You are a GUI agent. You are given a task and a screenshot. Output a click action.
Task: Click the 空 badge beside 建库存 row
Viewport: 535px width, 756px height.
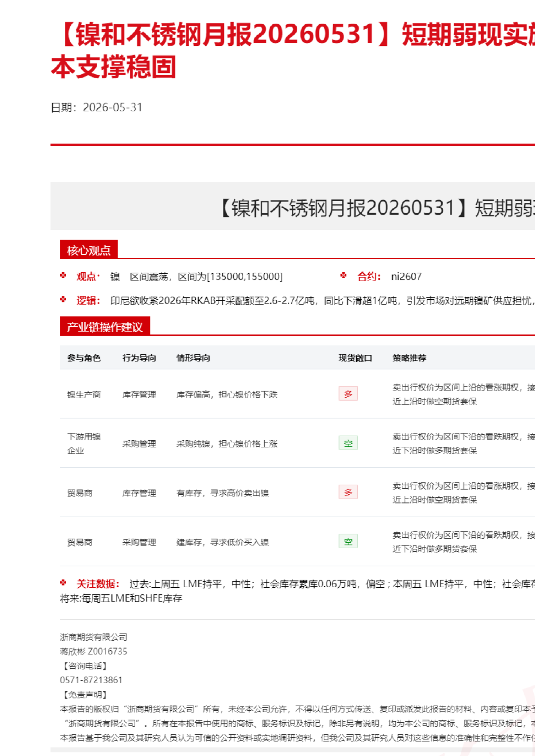348,541
